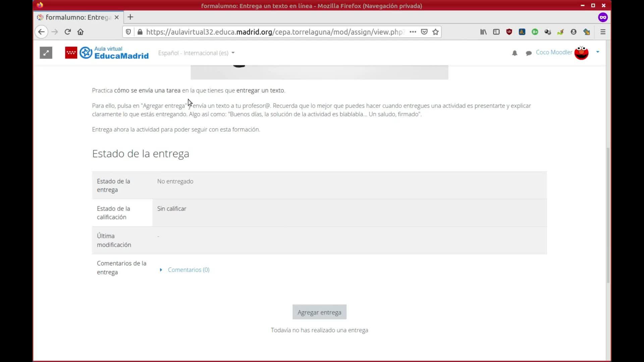Open the notifications bell
Viewport: 644px width, 362px height.
[x=515, y=53]
